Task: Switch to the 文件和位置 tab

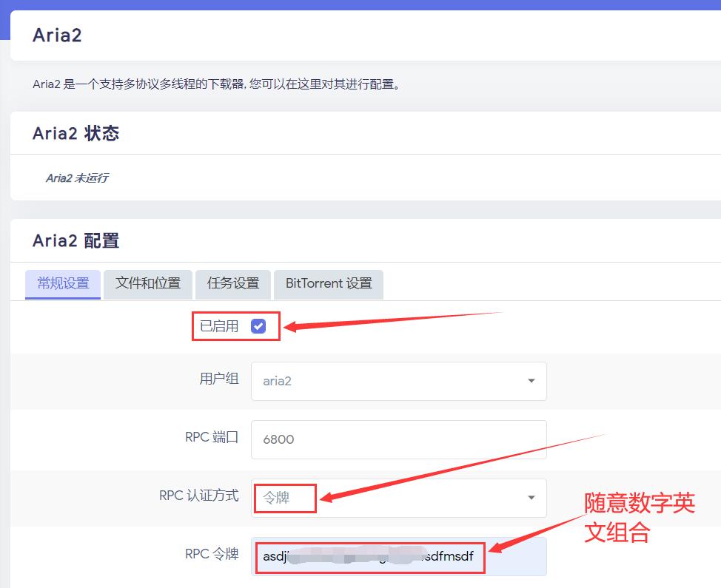Action: (x=148, y=283)
